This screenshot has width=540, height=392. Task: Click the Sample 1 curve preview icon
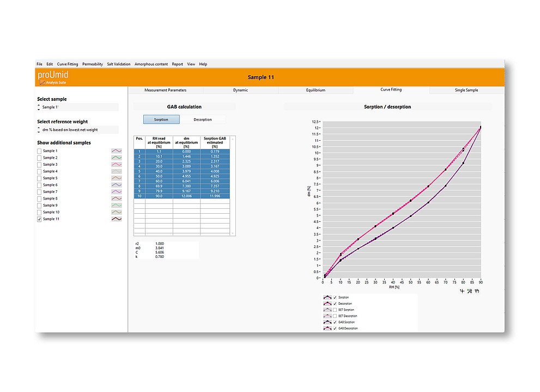pos(116,150)
